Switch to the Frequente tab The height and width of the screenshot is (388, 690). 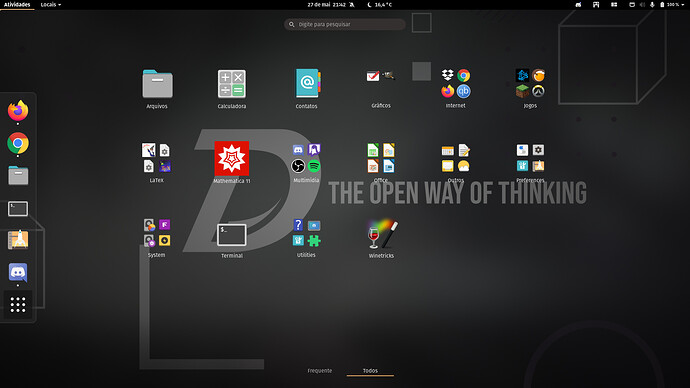(x=320, y=370)
